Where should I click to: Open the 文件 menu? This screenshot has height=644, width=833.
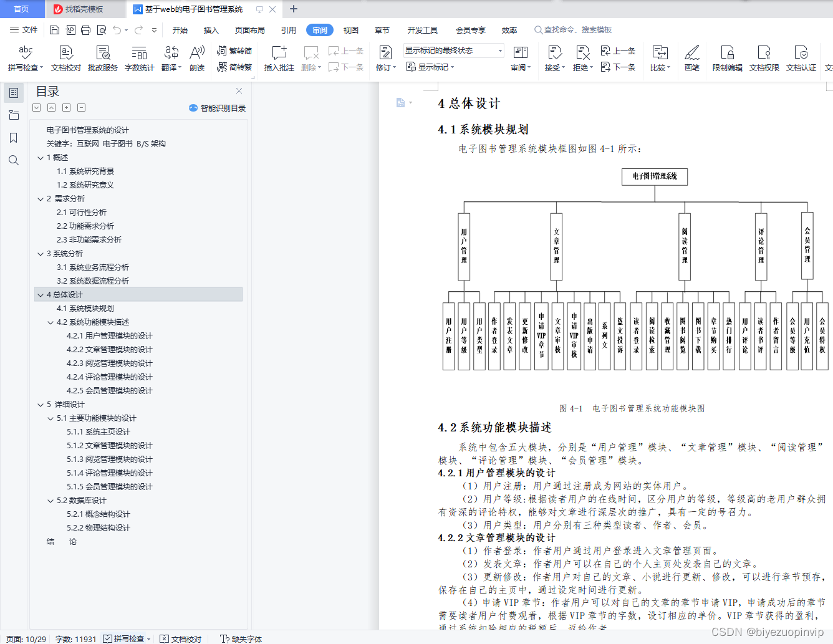(x=24, y=30)
